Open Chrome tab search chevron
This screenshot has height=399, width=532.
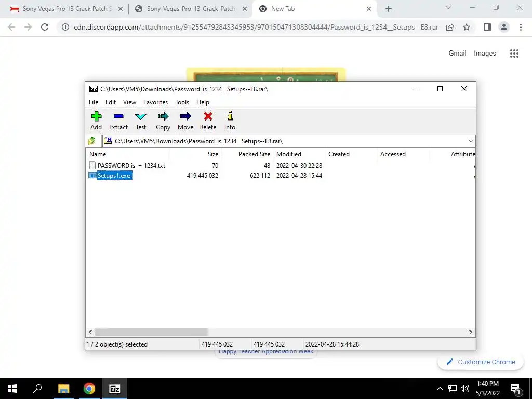point(448,7)
